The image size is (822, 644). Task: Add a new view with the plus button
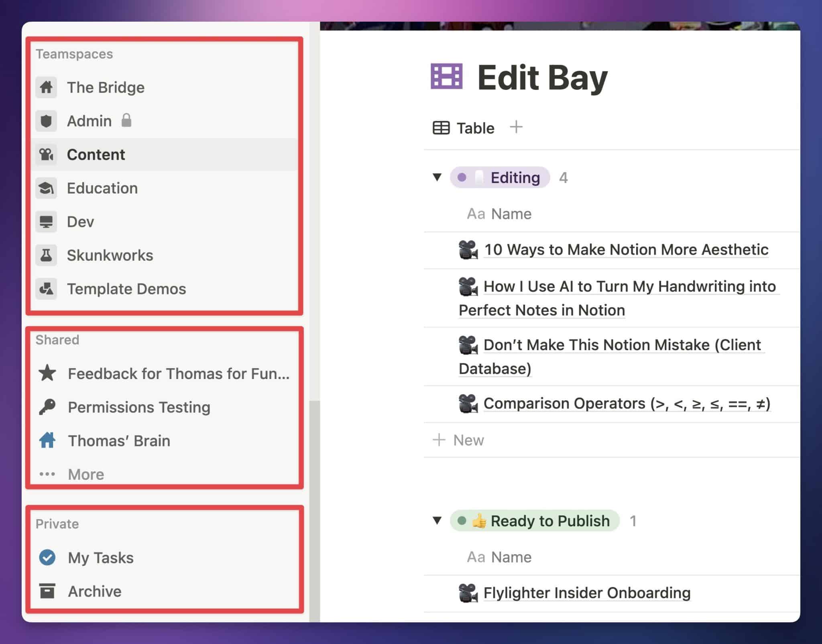tap(516, 128)
